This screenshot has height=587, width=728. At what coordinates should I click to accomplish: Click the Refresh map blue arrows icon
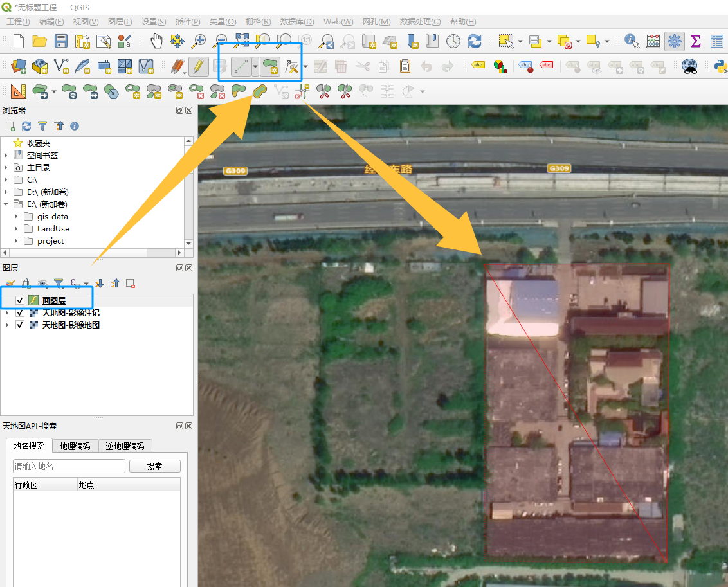pyautogui.click(x=475, y=41)
